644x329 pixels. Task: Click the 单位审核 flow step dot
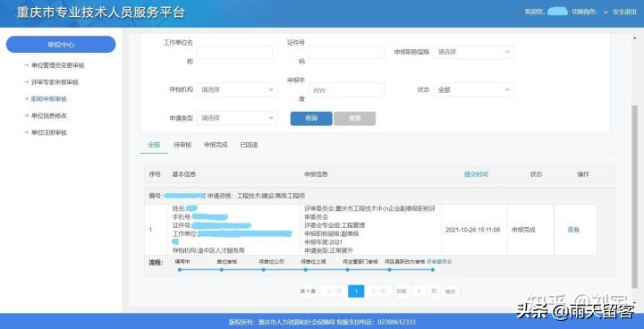coord(222,270)
